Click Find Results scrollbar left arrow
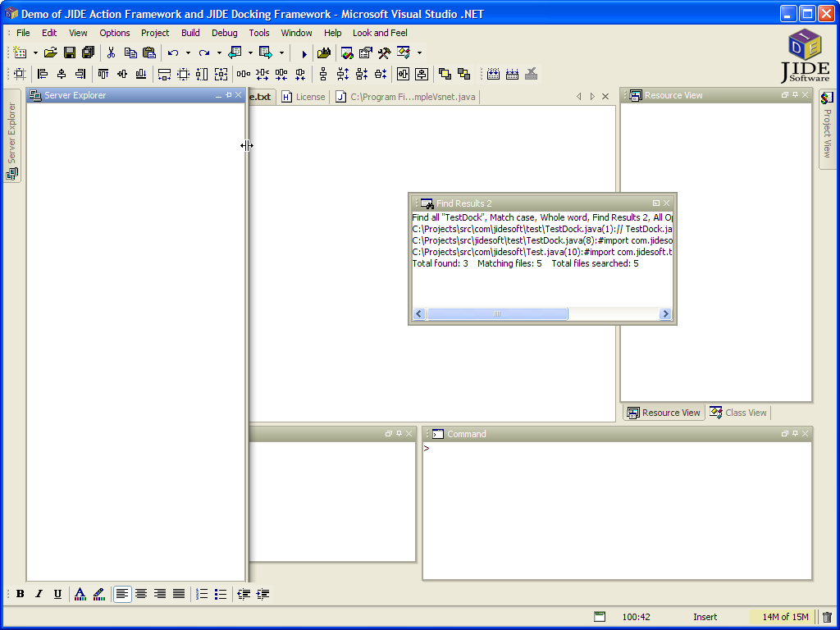This screenshot has width=840, height=630. coord(419,314)
